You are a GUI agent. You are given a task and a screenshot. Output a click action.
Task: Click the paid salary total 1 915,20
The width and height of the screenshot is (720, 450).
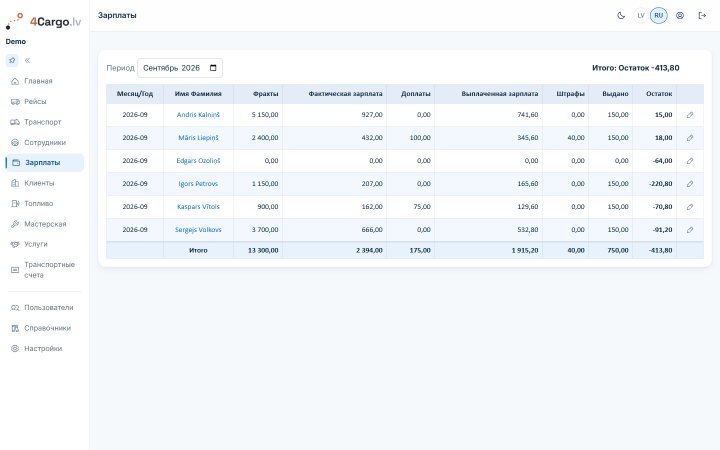click(x=525, y=250)
